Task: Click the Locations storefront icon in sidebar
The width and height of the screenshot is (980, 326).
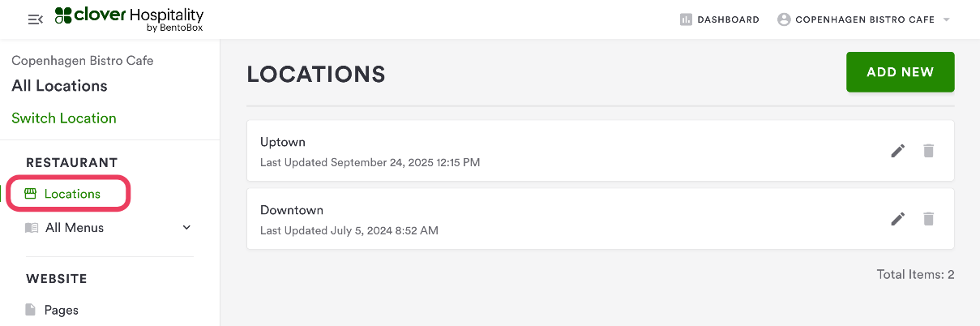Action: [x=31, y=194]
